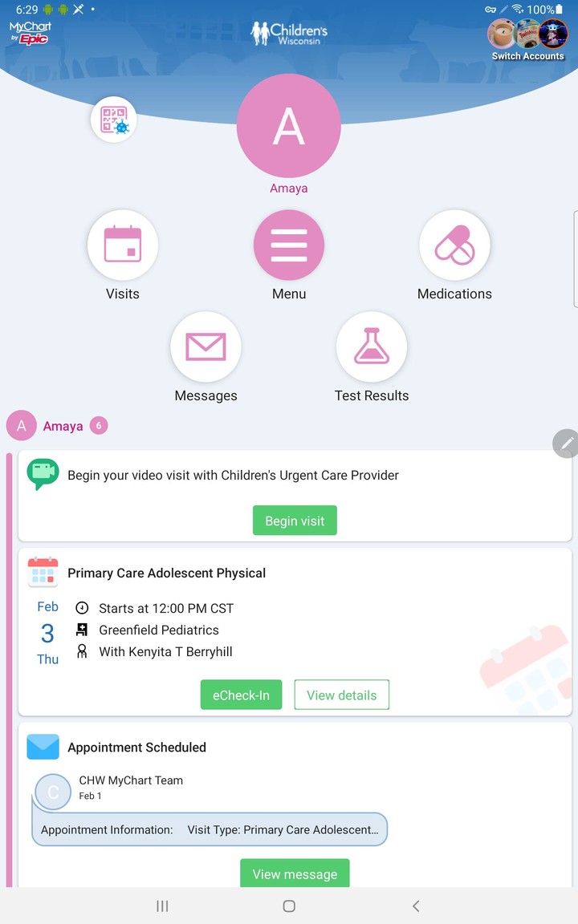This screenshot has height=924, width=578.
Task: Tap the Android recent apps button
Action: tap(162, 906)
